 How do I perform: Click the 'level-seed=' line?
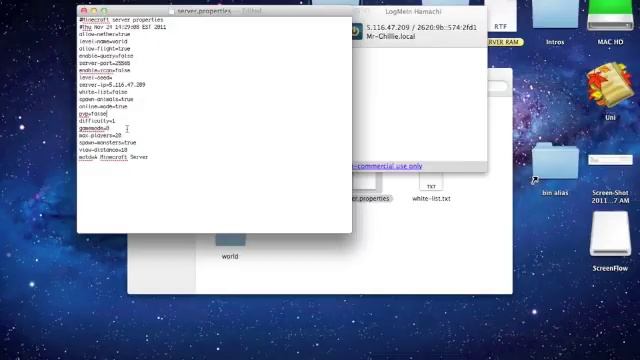96,78
